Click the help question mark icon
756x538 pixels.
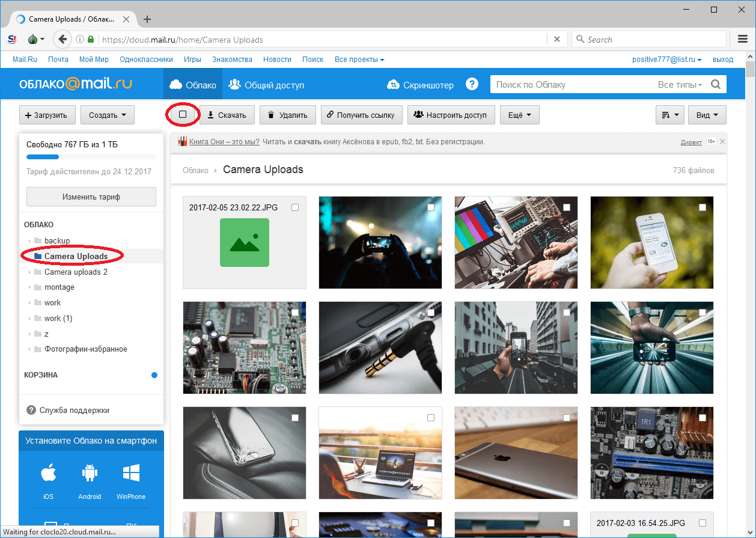coord(472,85)
